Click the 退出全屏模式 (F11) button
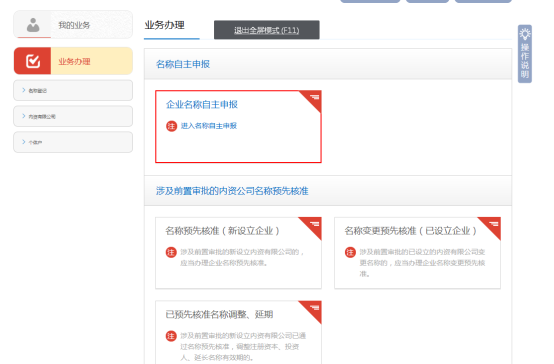 coord(267,30)
